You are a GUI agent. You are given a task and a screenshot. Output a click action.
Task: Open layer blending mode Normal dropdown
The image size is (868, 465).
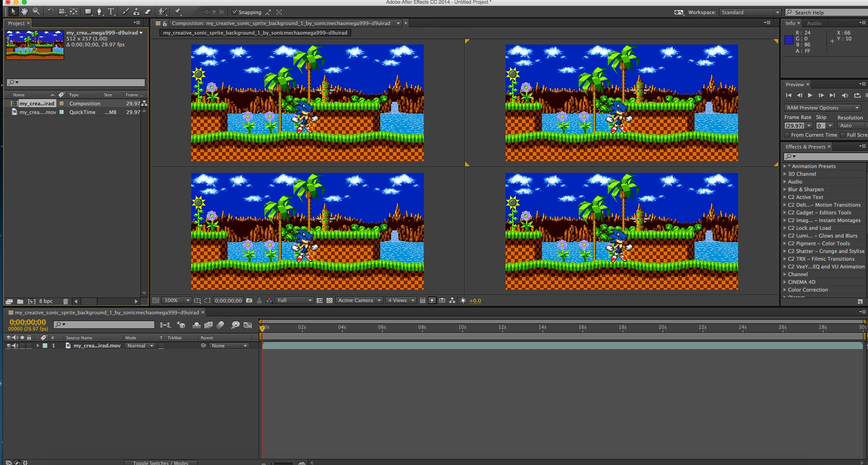click(x=140, y=346)
